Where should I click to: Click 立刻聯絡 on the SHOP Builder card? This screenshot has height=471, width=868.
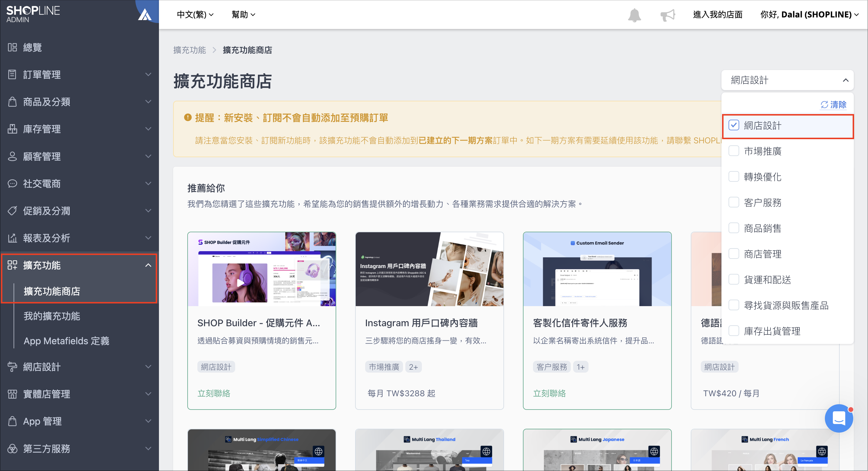pyautogui.click(x=214, y=393)
